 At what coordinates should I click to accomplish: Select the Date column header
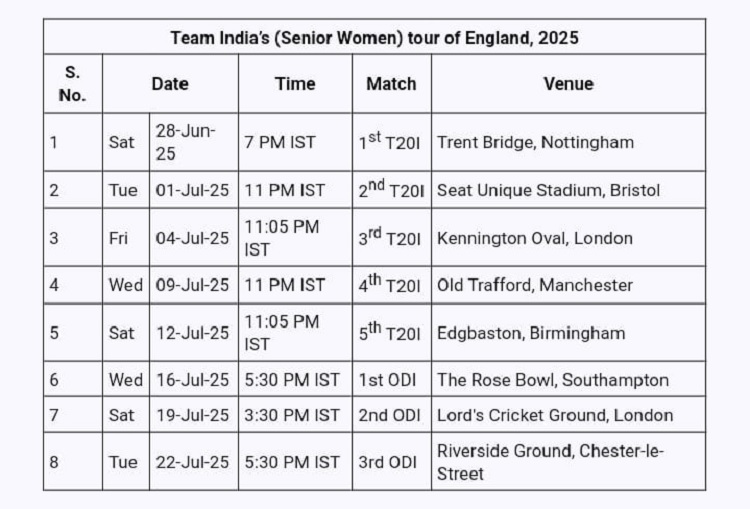pyautogui.click(x=170, y=84)
